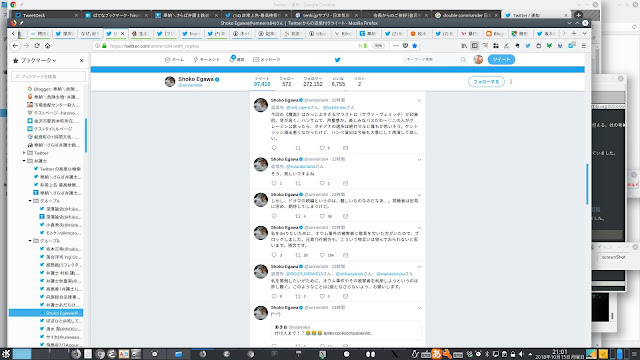Open メッセージ in Twitter navigation

click(x=267, y=60)
